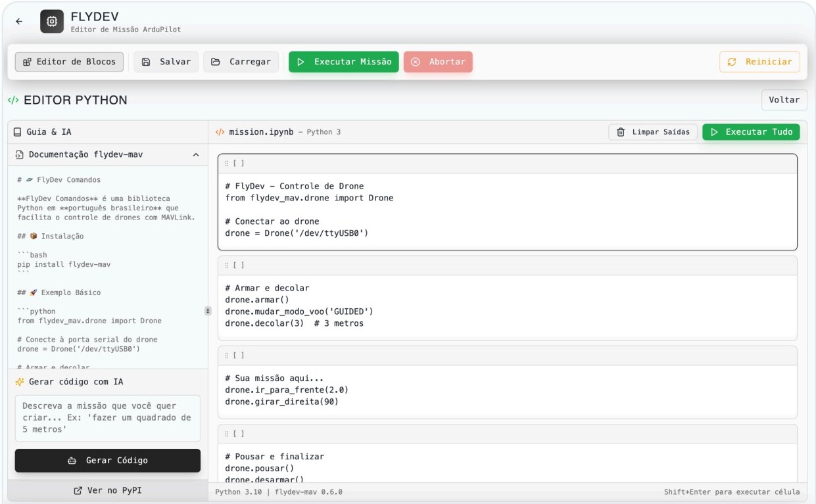
Task: Click the Reiniciar button
Action: [759, 62]
